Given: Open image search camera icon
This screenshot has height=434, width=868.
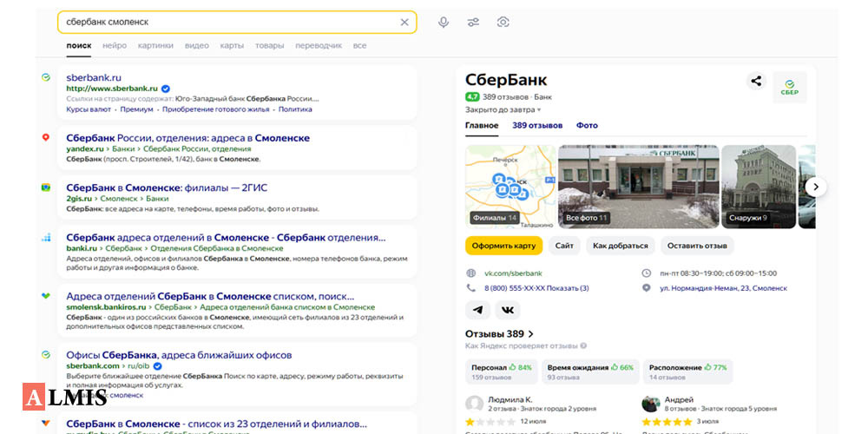Looking at the screenshot, I should [503, 23].
